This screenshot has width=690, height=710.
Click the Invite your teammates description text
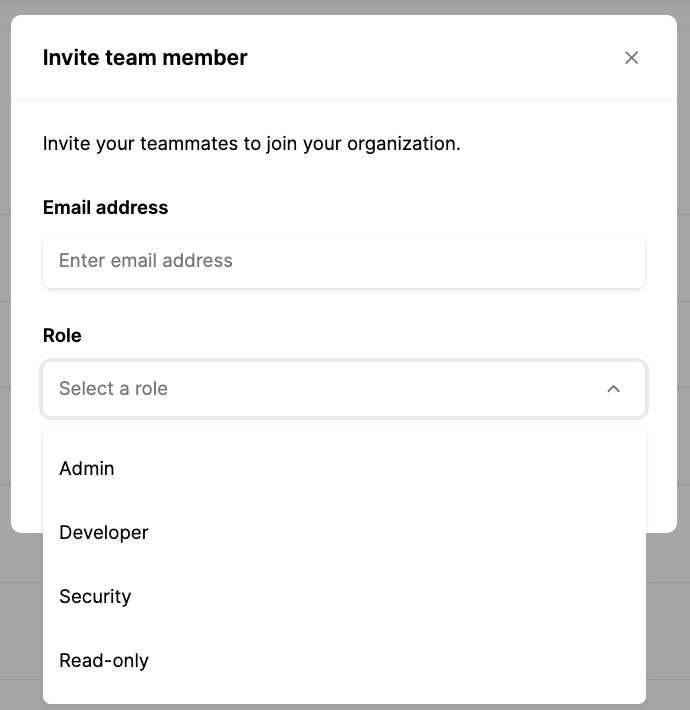(x=251, y=144)
